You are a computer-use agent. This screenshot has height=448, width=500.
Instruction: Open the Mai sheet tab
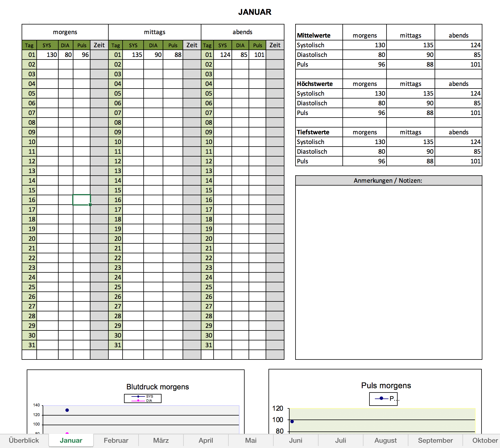tap(251, 440)
